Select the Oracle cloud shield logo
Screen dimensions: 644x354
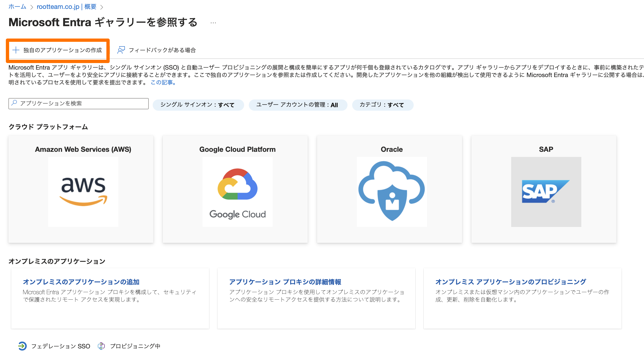pos(391,192)
